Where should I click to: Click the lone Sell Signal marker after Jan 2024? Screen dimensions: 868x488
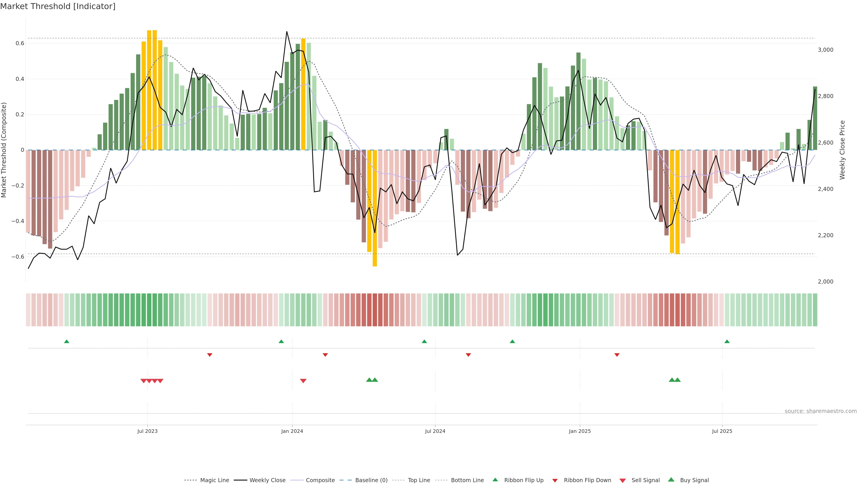303,381
